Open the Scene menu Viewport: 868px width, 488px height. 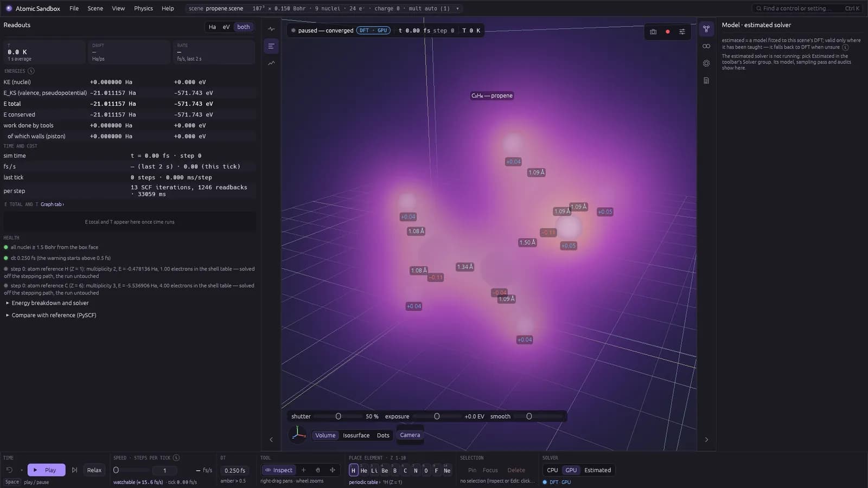click(x=95, y=9)
